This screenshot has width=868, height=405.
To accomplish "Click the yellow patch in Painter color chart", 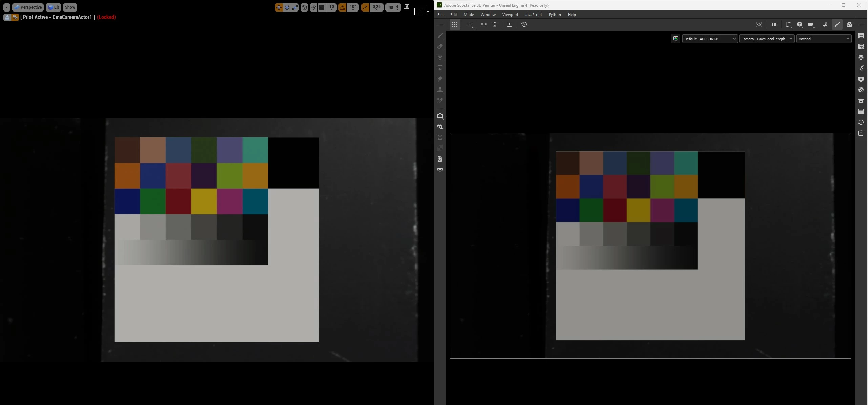I will click(638, 210).
